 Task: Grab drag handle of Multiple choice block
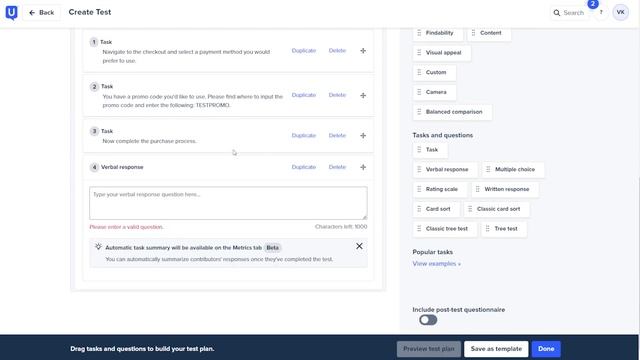pyautogui.click(x=488, y=169)
